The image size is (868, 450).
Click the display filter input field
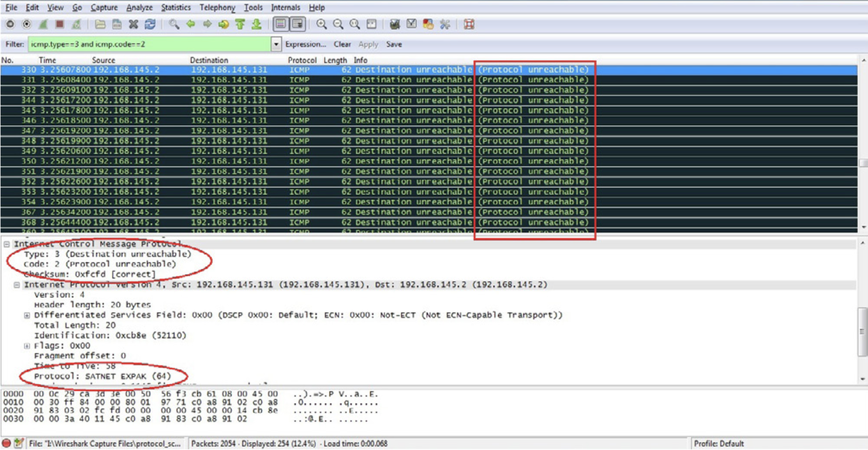click(149, 44)
